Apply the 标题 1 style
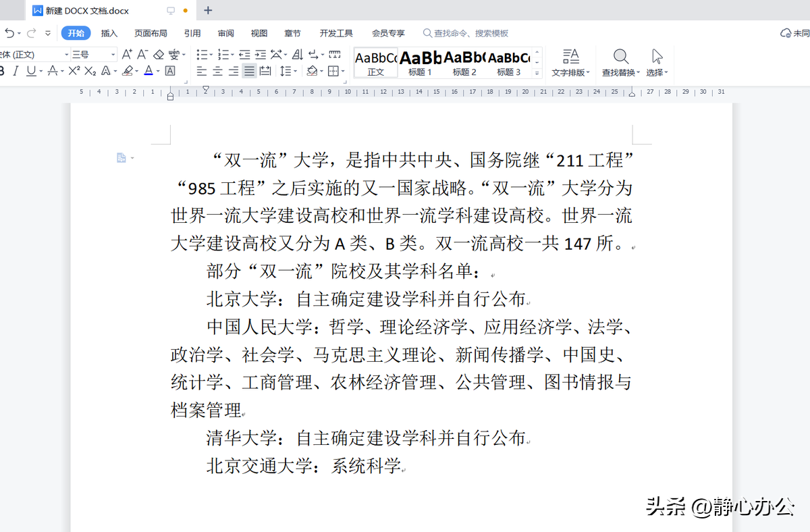 (420, 63)
